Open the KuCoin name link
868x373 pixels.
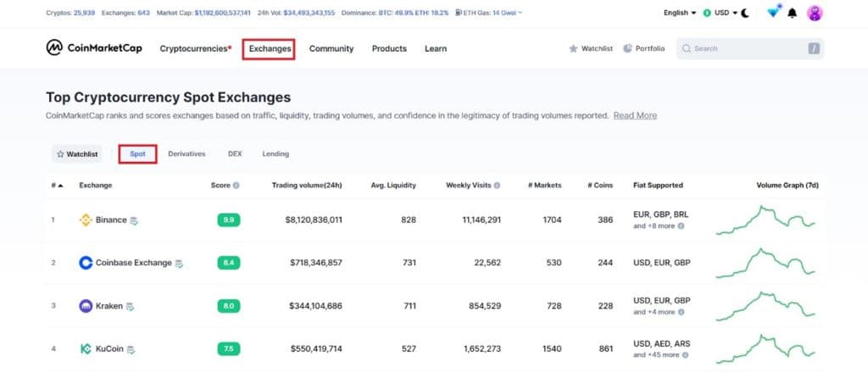[109, 349]
